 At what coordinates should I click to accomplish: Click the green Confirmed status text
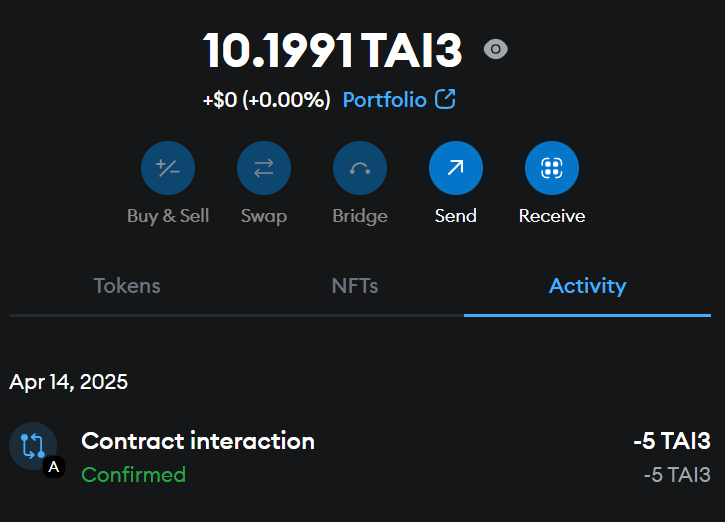click(x=134, y=475)
